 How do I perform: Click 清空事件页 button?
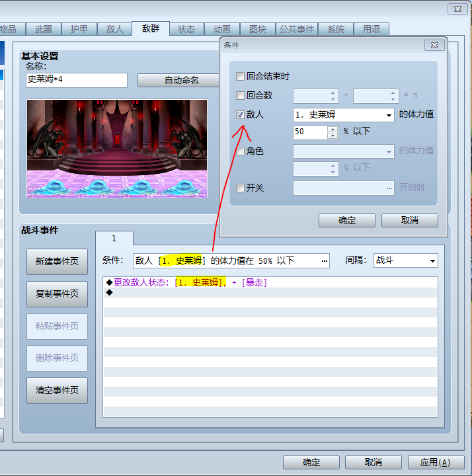[57, 391]
